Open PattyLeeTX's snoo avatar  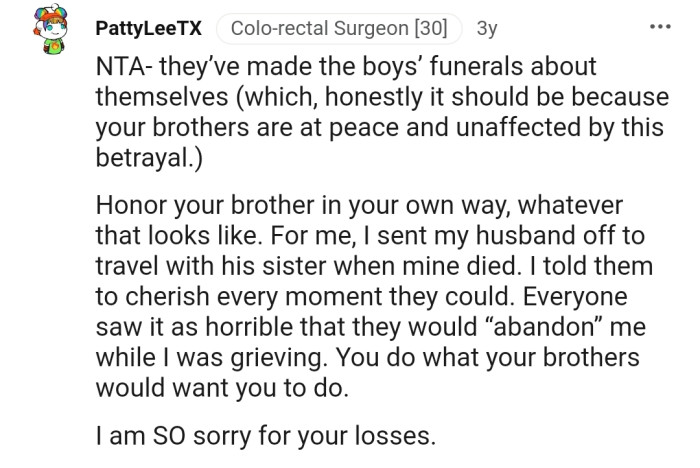50,29
